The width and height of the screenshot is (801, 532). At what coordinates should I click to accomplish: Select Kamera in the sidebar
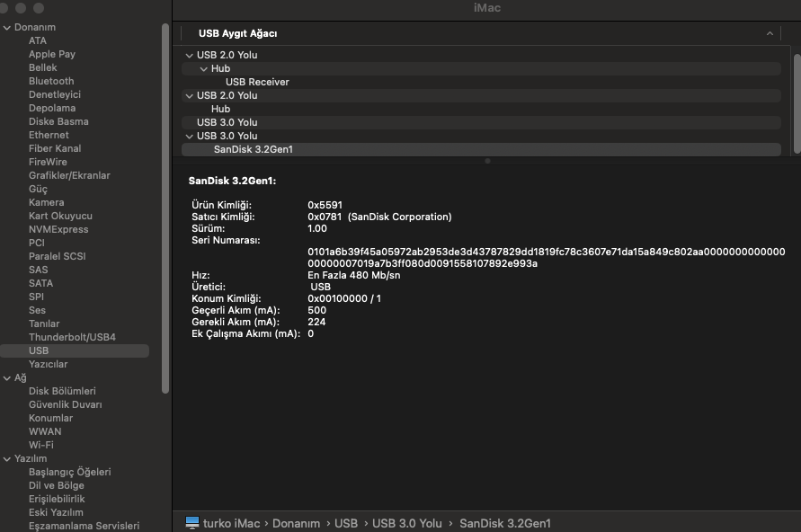[46, 202]
